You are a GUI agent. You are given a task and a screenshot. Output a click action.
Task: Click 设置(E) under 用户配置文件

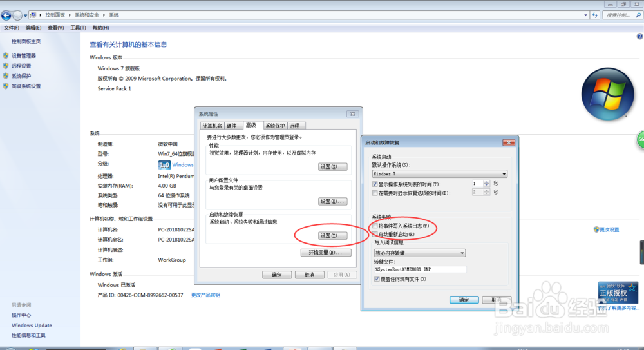point(332,201)
